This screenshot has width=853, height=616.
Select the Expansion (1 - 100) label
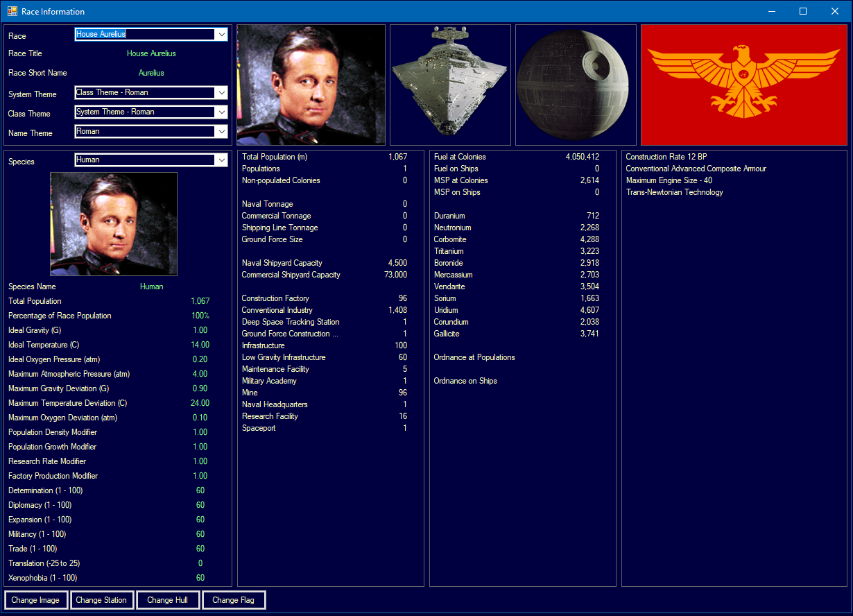click(40, 520)
